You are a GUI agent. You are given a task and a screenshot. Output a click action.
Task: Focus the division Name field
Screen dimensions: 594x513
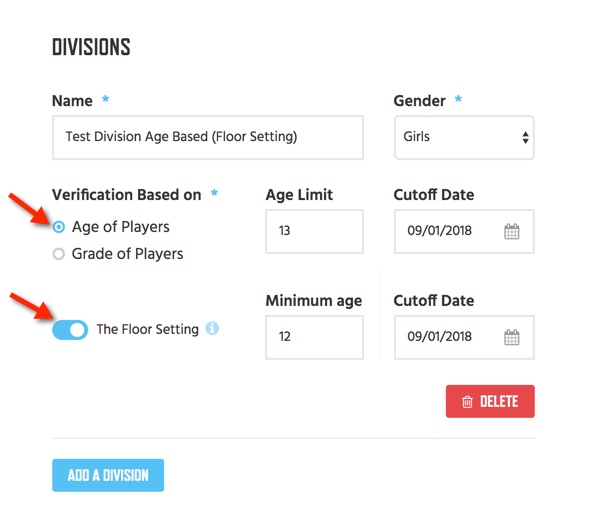point(208,137)
